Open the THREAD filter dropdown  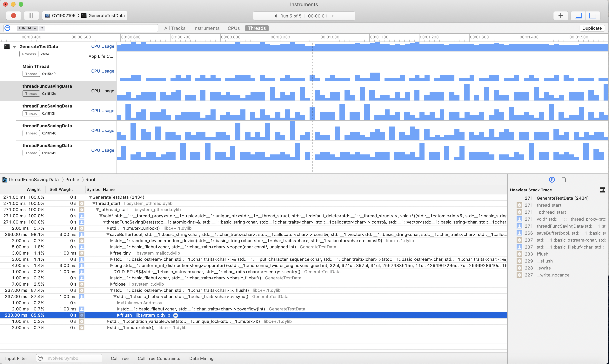27,28
